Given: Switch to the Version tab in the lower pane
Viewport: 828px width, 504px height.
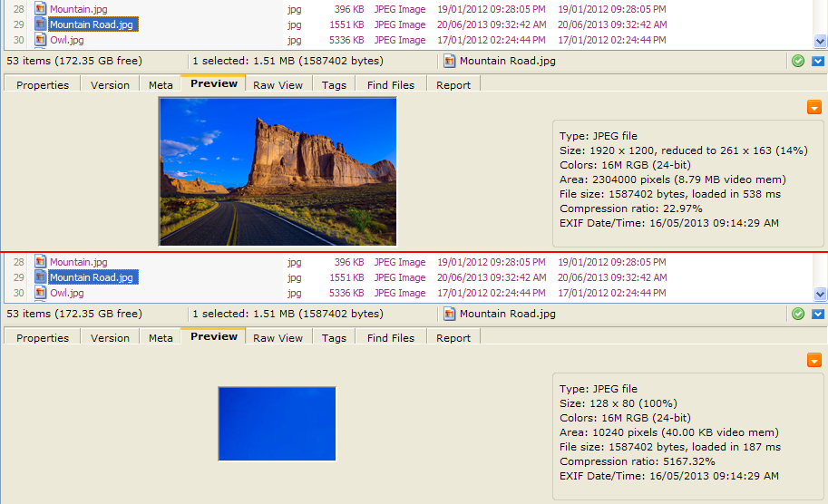Looking at the screenshot, I should pyautogui.click(x=110, y=338).
